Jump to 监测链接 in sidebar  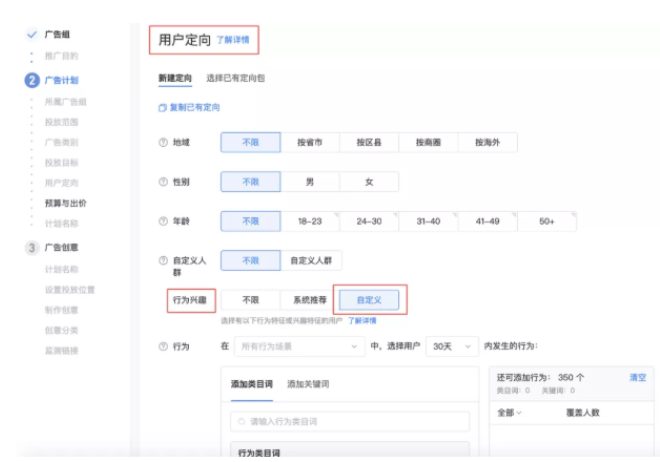click(61, 350)
